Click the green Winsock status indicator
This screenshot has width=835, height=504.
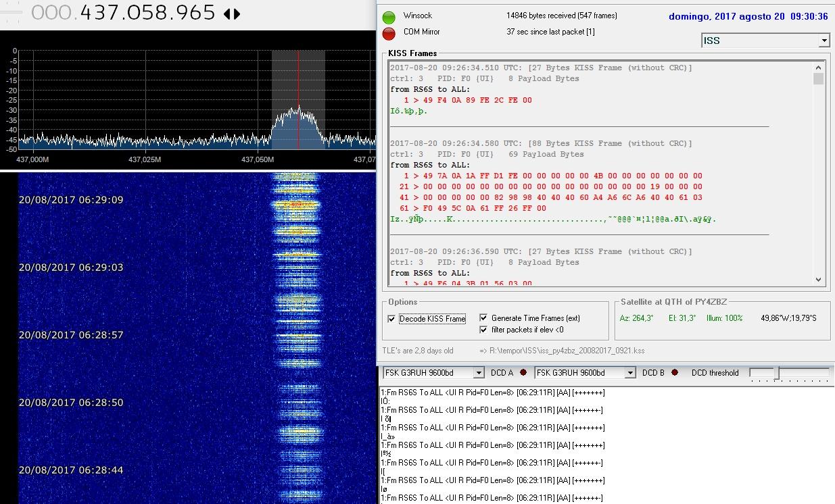(389, 17)
